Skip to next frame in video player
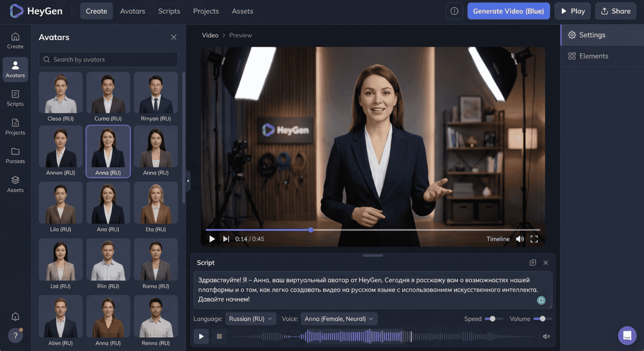This screenshot has width=644, height=351. [x=226, y=239]
